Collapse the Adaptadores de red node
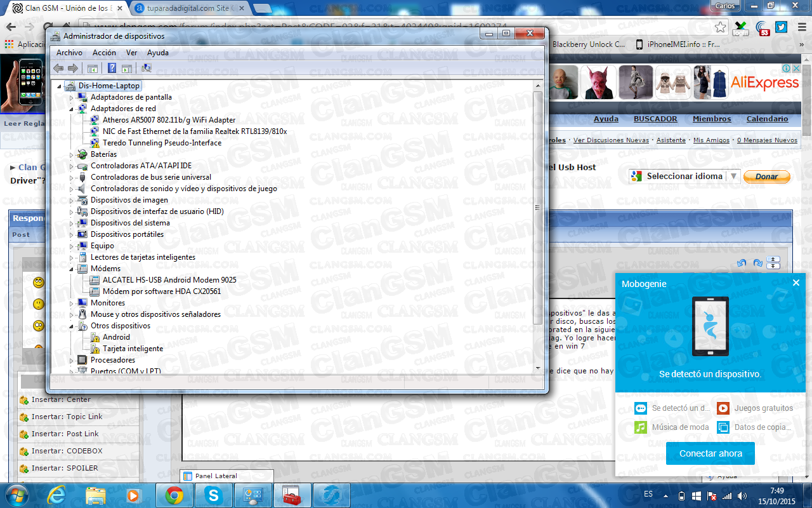Viewport: 812px width, 508px height. click(71, 109)
